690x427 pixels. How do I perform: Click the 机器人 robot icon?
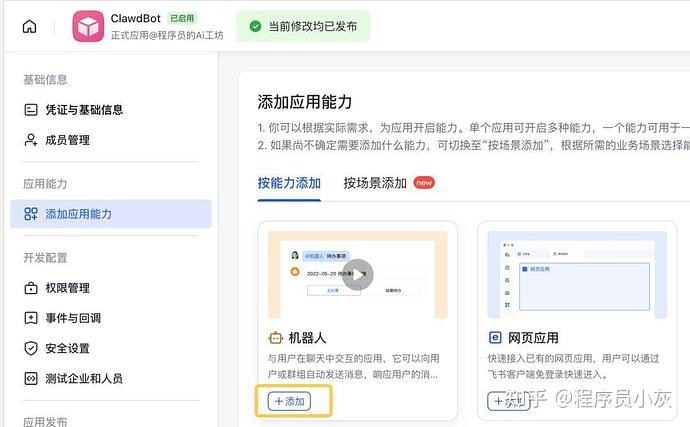coord(275,338)
